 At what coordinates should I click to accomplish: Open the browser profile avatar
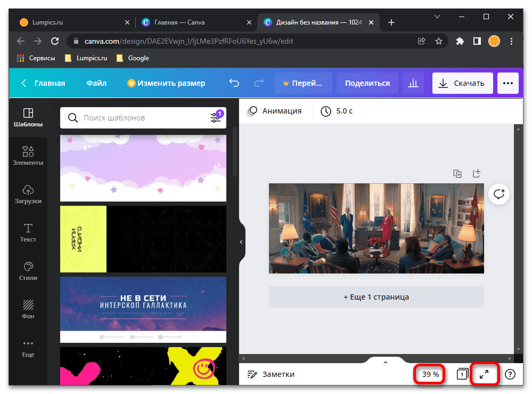tap(494, 41)
